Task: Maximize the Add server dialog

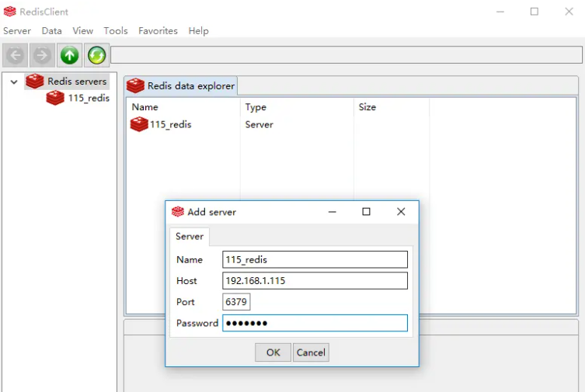Action: pos(367,212)
